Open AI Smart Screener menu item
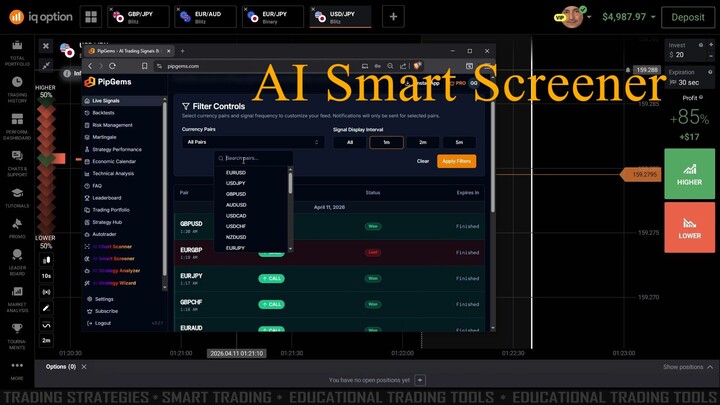720x405 pixels. pos(113,259)
